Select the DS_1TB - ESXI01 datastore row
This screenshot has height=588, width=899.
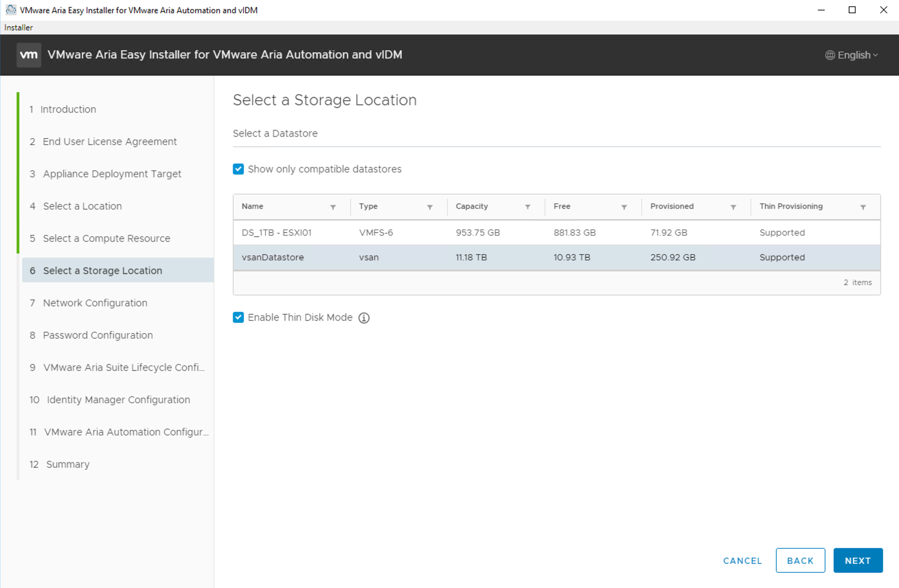[556, 233]
